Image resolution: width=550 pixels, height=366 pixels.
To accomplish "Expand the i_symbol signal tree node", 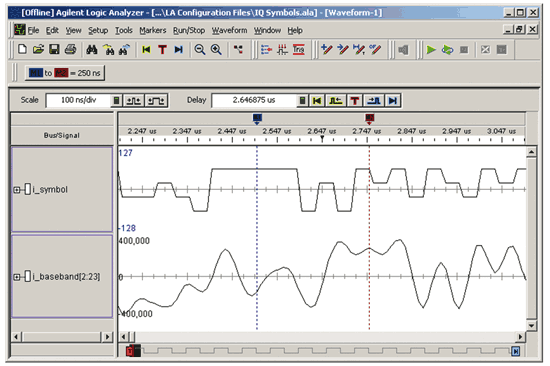I will point(16,190).
